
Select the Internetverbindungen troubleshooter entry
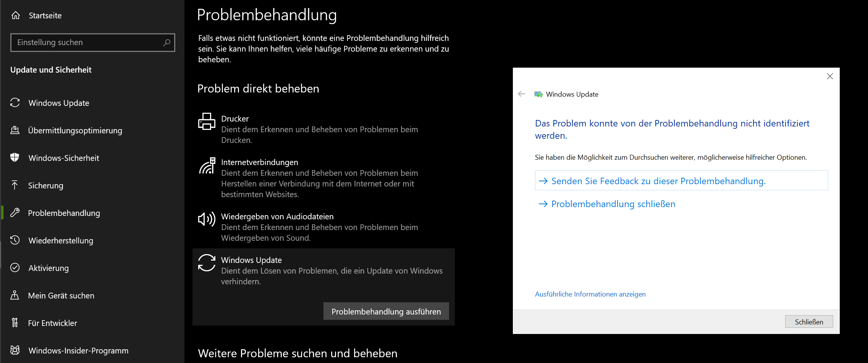click(x=323, y=178)
